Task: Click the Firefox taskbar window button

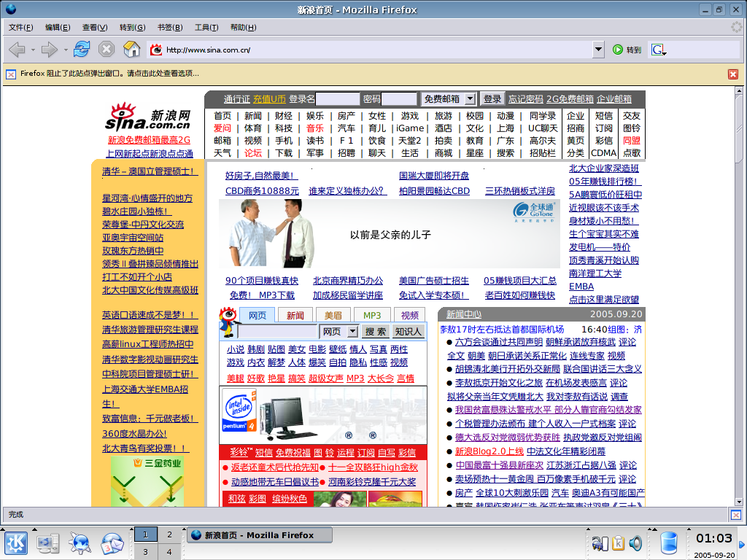Action: click(259, 534)
